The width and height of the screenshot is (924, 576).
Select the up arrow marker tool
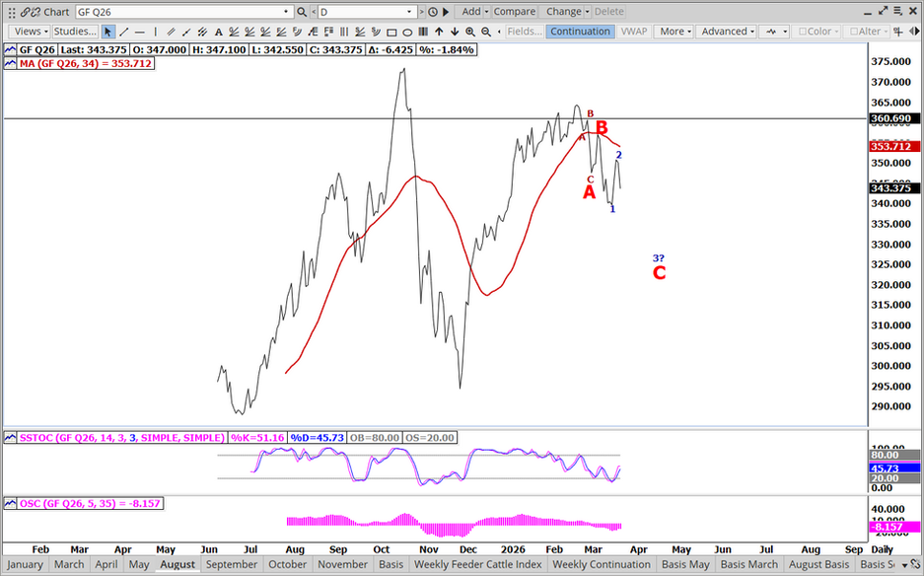tap(439, 32)
